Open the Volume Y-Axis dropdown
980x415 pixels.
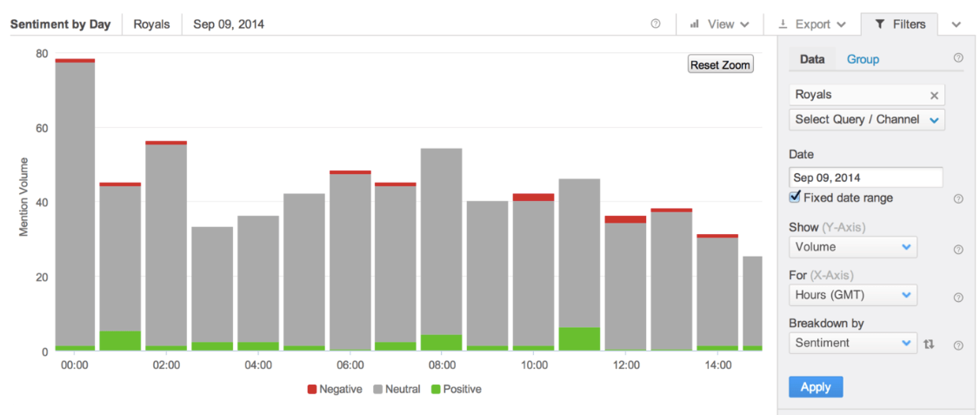tap(853, 247)
